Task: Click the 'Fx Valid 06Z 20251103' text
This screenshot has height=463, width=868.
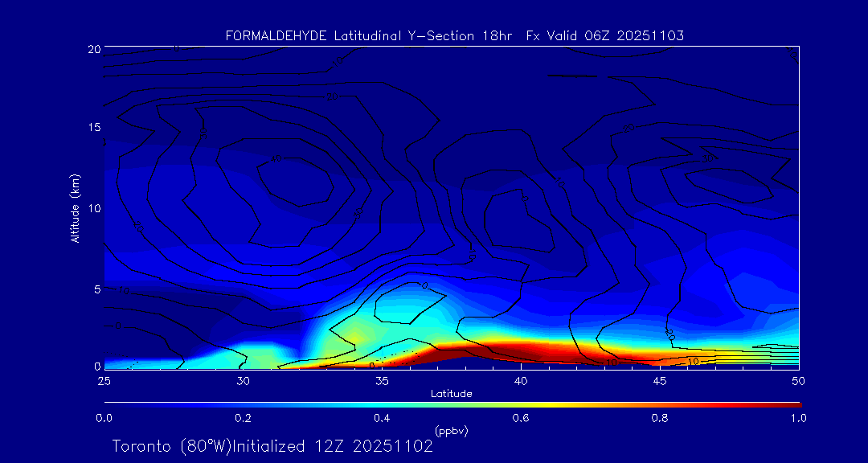Action: point(604,36)
